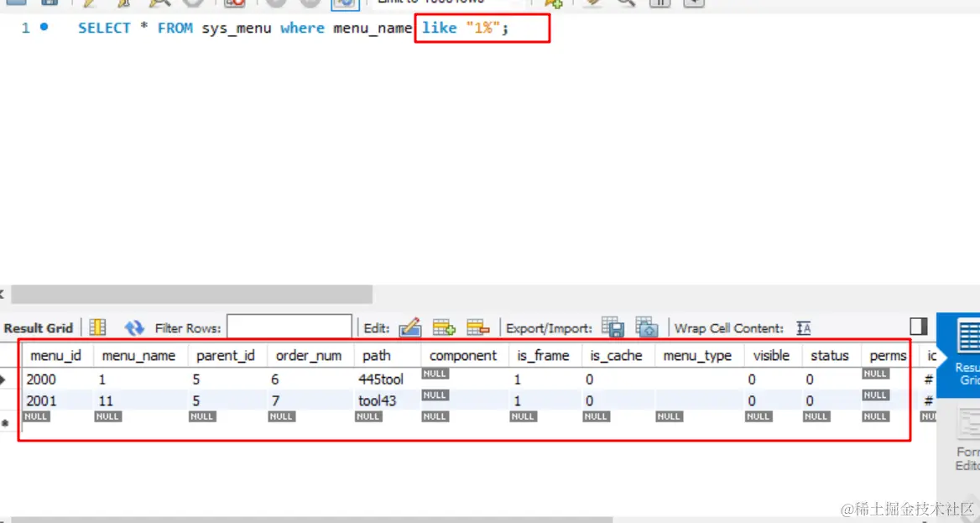Sort by is_cache column header
Image resolution: width=980 pixels, height=523 pixels.
pos(616,355)
